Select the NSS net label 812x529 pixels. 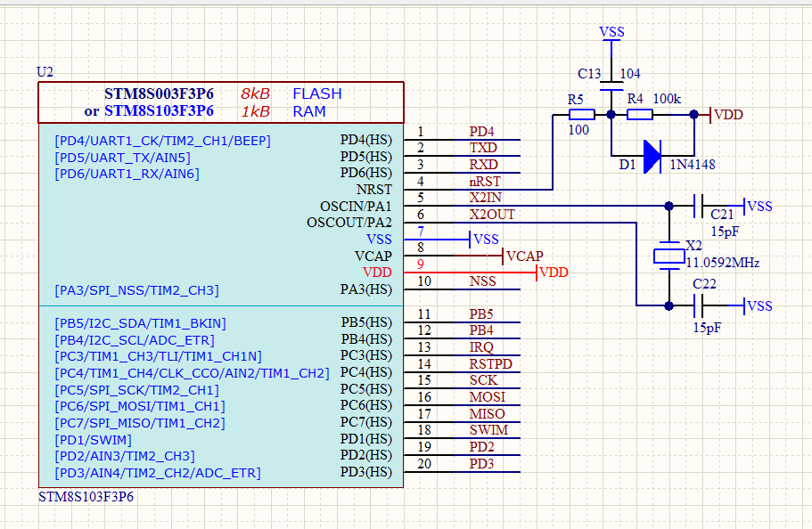(482, 281)
